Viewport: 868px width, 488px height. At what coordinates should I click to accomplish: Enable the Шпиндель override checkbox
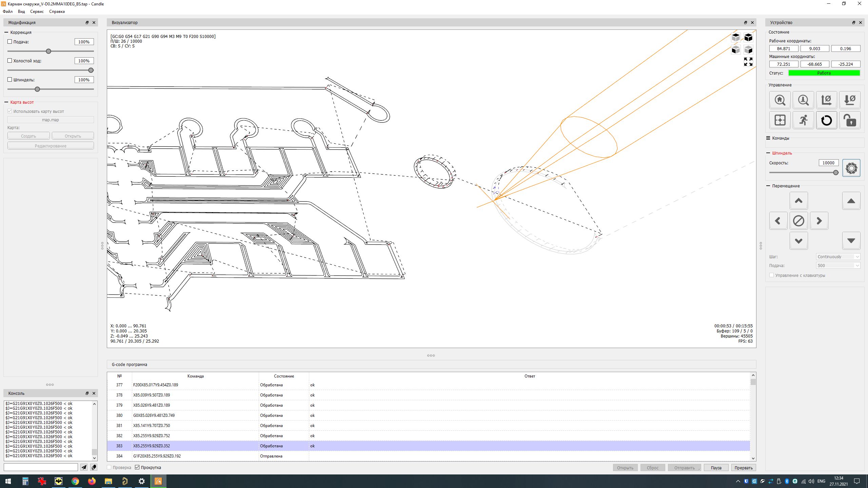10,80
